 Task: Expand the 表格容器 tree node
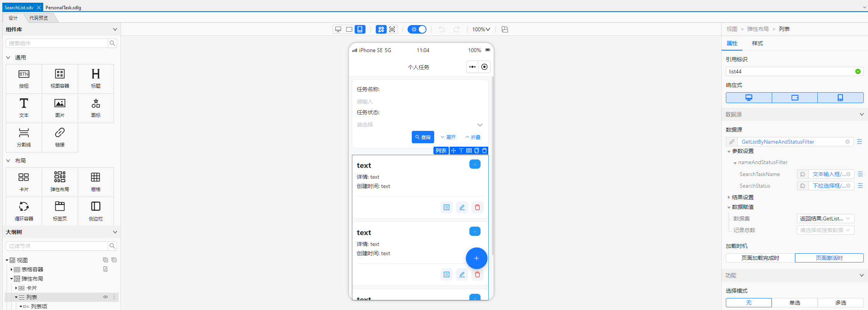pos(12,269)
